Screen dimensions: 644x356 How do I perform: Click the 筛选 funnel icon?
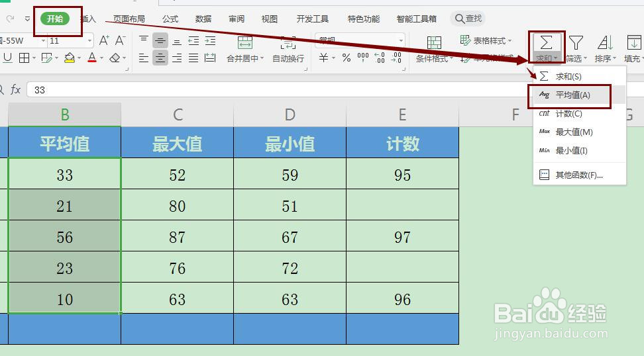pyautogui.click(x=576, y=42)
